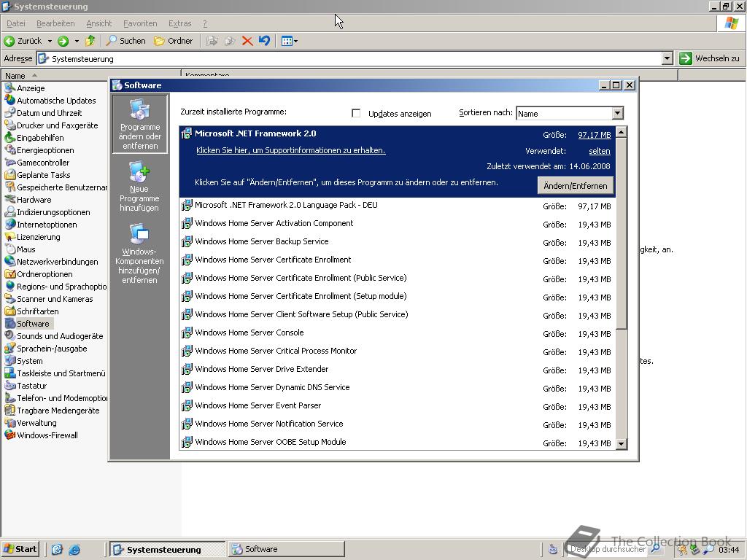Open the ? help menu
This screenshot has height=560, width=747.
[x=205, y=23]
